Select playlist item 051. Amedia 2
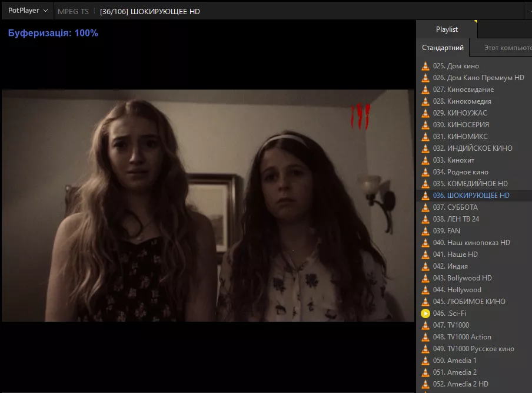This screenshot has width=532, height=393. coord(474,372)
